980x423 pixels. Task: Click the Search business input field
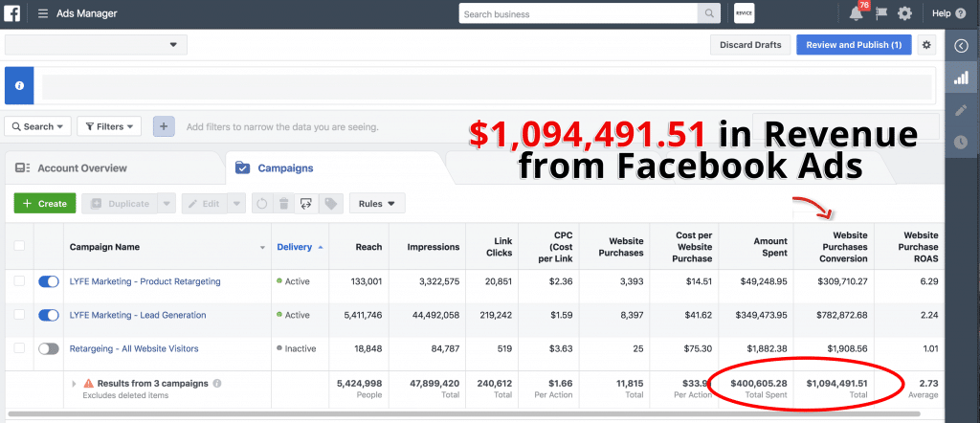tap(579, 13)
